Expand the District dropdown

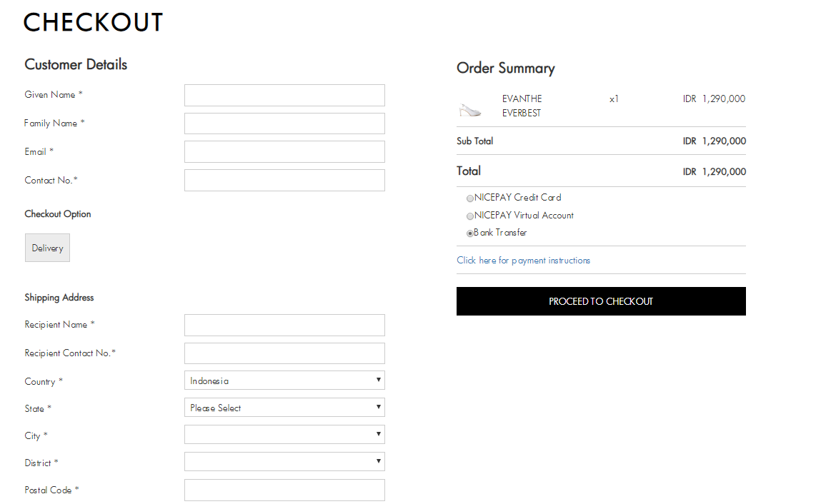tap(284, 462)
